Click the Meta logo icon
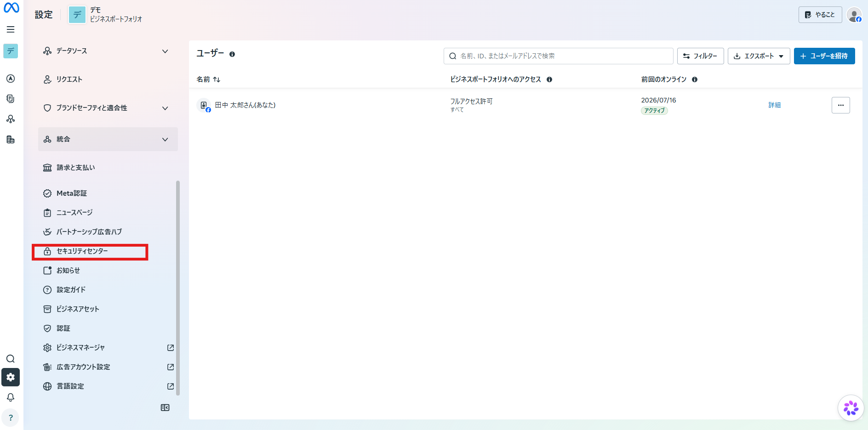This screenshot has width=868, height=430. pyautogui.click(x=11, y=8)
